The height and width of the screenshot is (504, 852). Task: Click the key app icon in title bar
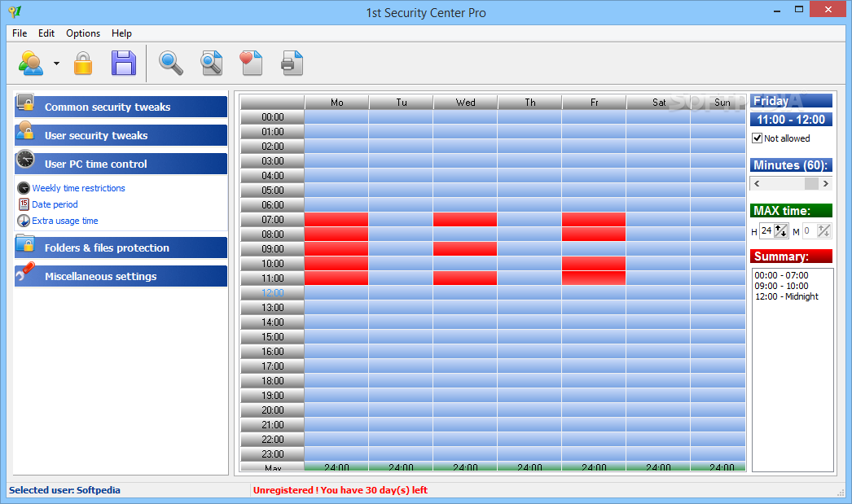point(15,11)
